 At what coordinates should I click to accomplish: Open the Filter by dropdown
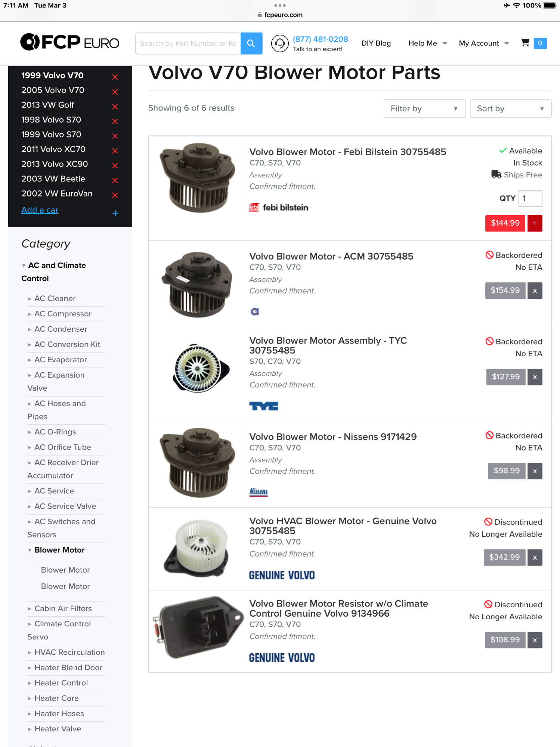424,109
